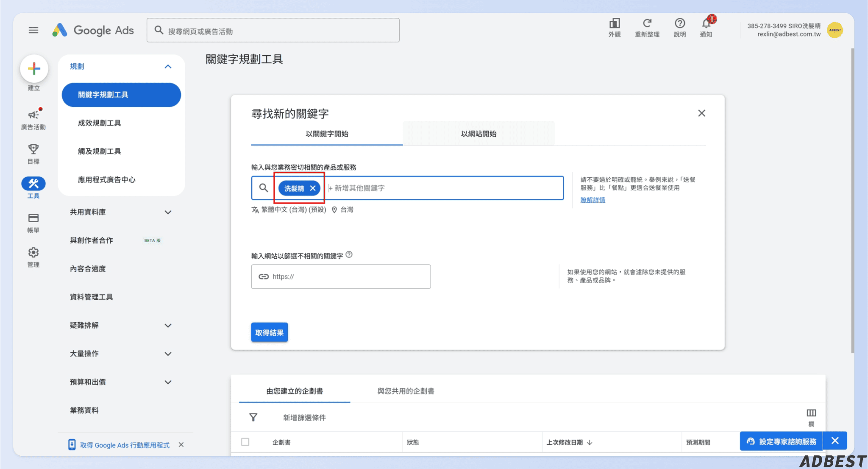The height and width of the screenshot is (469, 868).
Task: Click the https:// website input field
Action: point(341,276)
